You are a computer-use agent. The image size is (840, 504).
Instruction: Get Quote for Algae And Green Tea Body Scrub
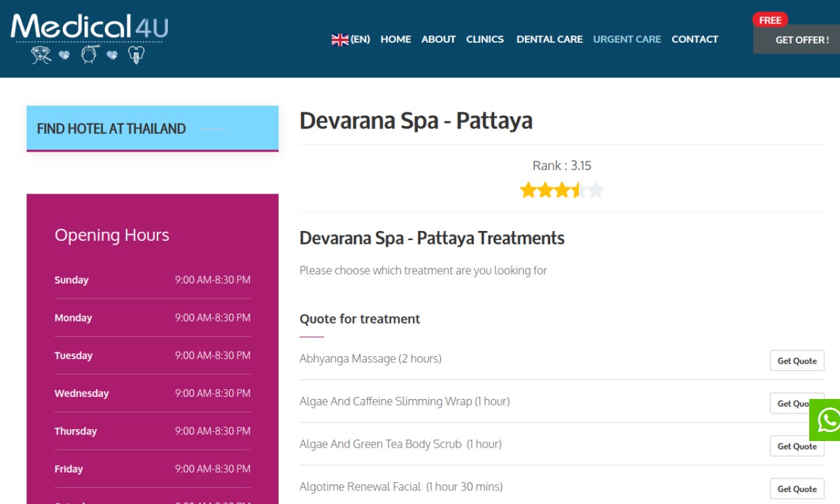797,446
